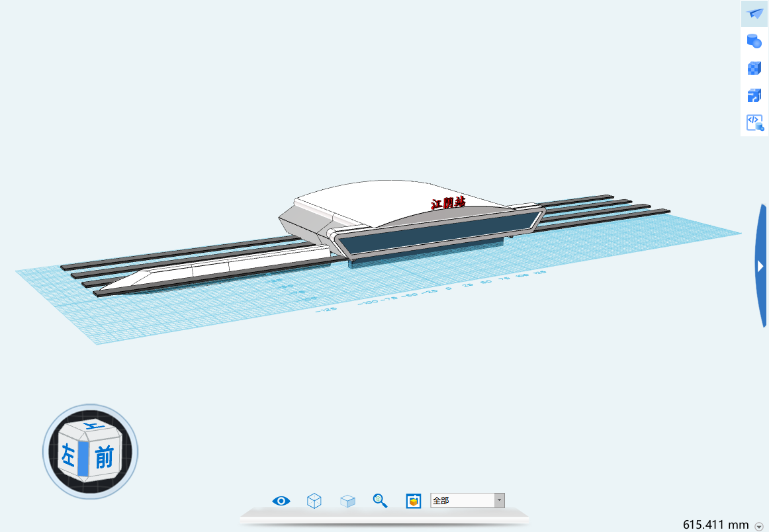Screen dimensions: 769x532
Task: Click the paper plane icon at top right
Action: pos(755,14)
